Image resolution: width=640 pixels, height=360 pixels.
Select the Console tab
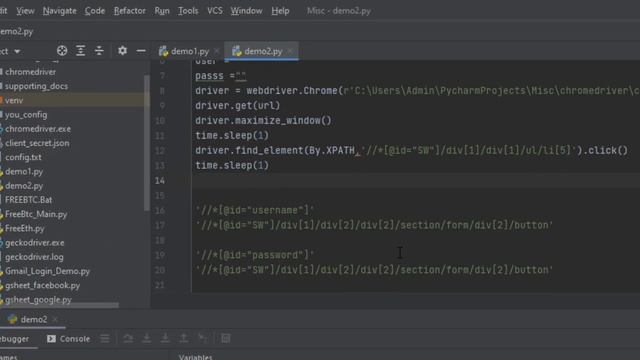pos(69,339)
